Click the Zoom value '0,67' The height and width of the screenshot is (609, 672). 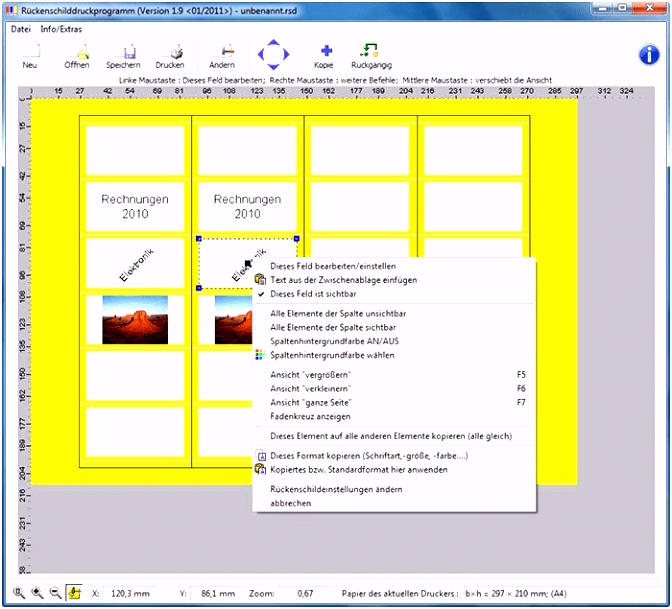click(305, 594)
